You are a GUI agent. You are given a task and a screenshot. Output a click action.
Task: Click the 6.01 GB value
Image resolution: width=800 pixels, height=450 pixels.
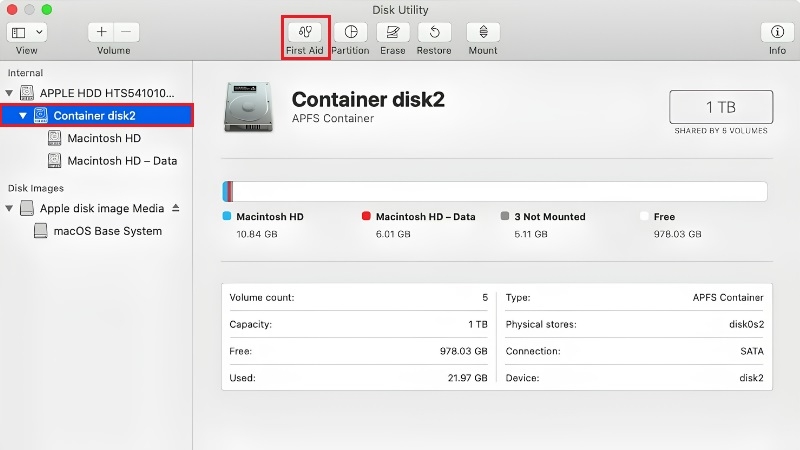click(393, 234)
